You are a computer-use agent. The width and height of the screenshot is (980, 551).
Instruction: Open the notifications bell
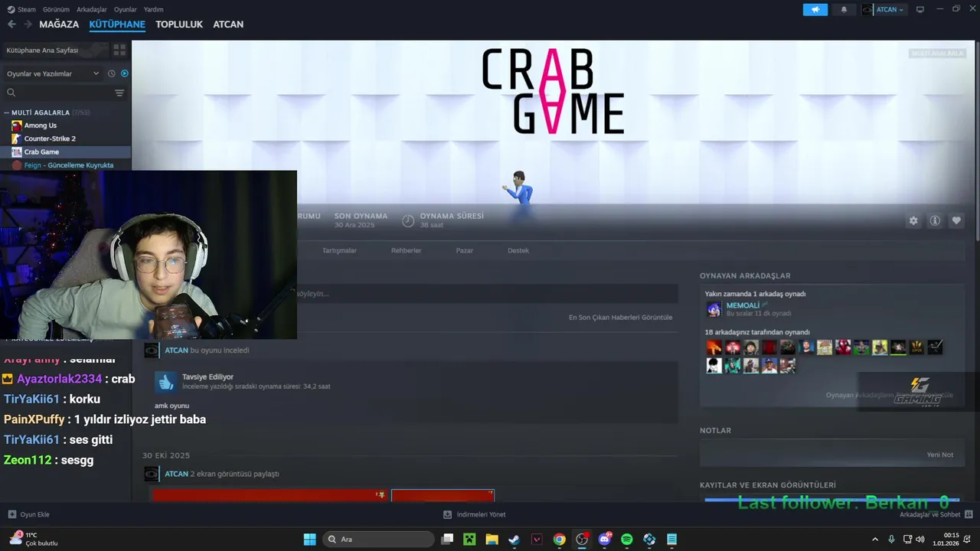844,9
